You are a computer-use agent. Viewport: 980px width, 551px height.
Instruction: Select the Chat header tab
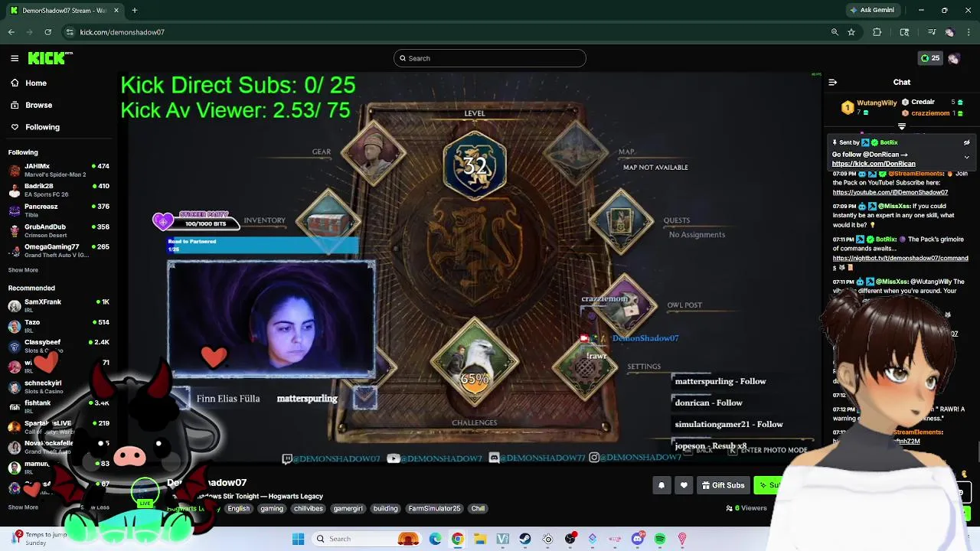(902, 82)
